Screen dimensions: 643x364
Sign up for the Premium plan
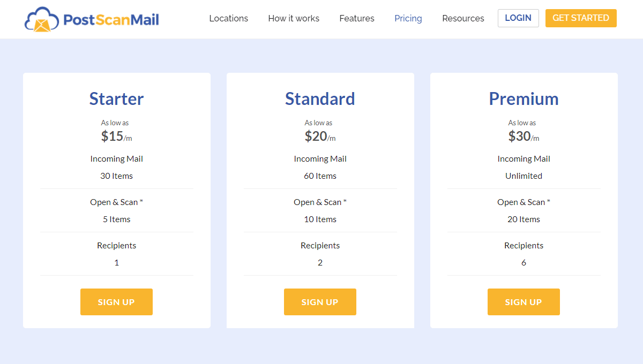click(x=524, y=302)
